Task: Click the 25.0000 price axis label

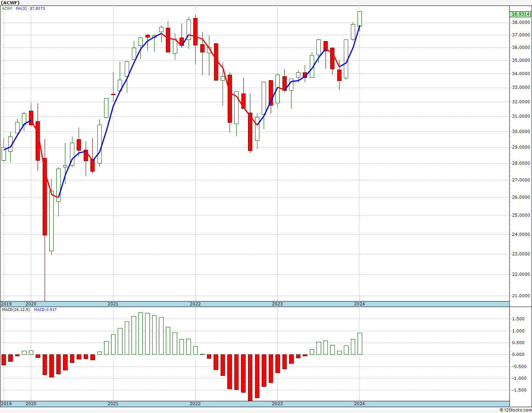Action: [521, 215]
